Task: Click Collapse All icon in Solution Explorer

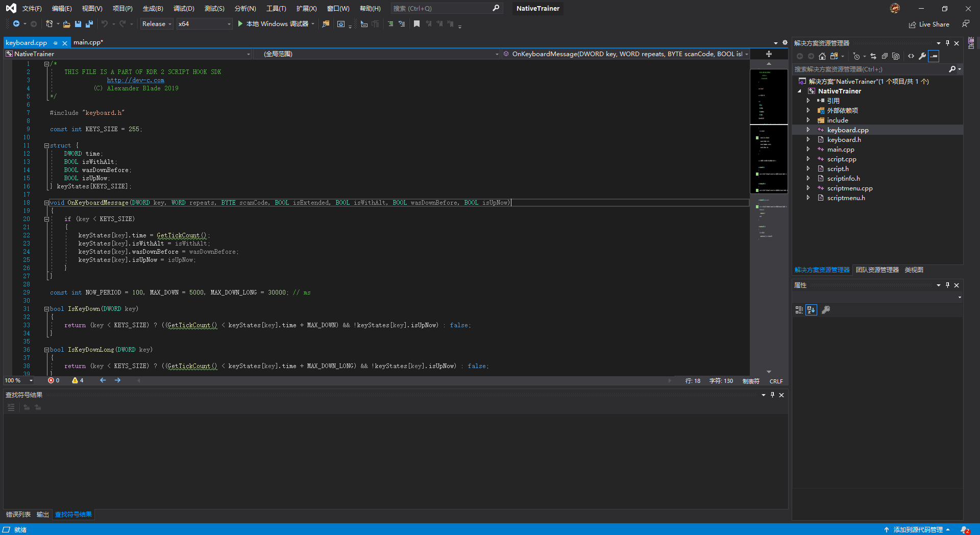Action: [885, 56]
